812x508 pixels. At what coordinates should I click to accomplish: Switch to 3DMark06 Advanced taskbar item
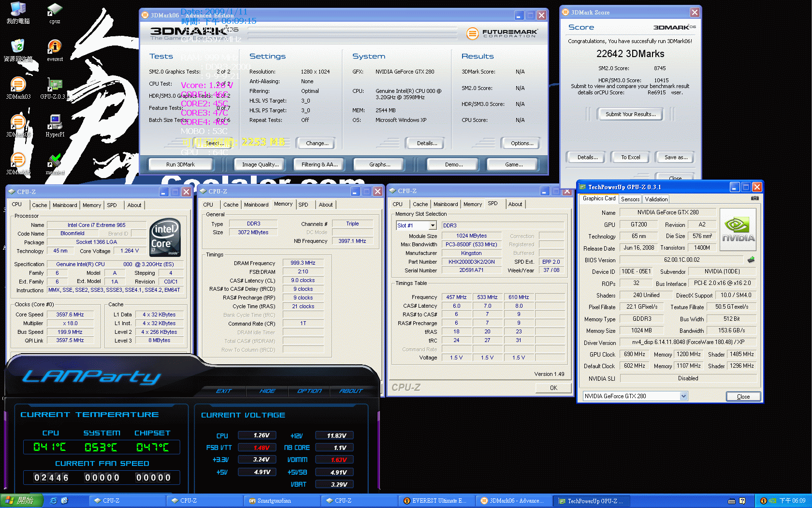point(513,501)
